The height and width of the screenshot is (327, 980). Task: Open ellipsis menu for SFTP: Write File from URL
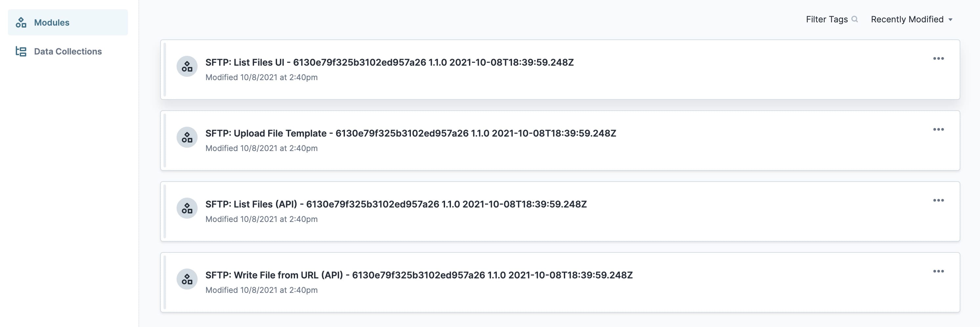click(938, 271)
